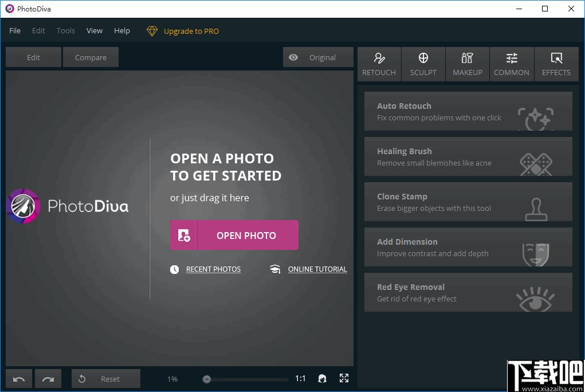Image resolution: width=585 pixels, height=392 pixels.
Task: Switch to the Effects tab
Action: point(556,64)
